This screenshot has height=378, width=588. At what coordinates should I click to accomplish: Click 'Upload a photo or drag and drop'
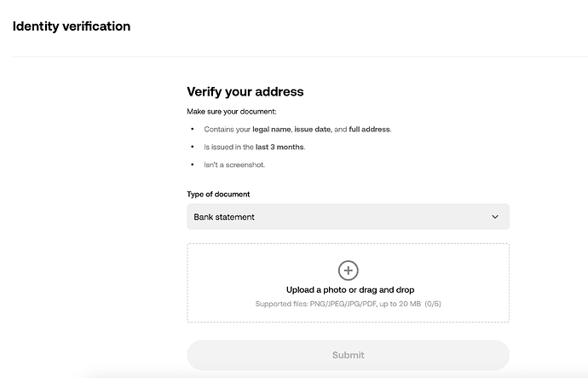click(x=350, y=290)
